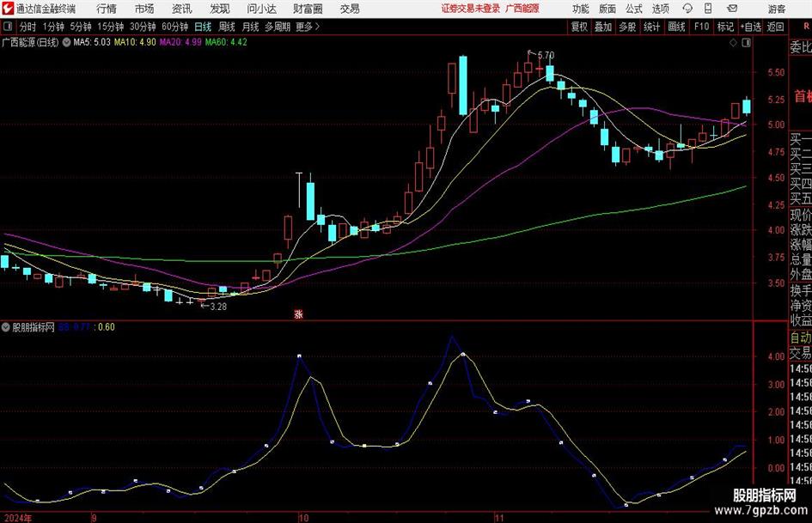The height and width of the screenshot is (523, 812).
Task: Click the 多股 button
Action: 627,27
